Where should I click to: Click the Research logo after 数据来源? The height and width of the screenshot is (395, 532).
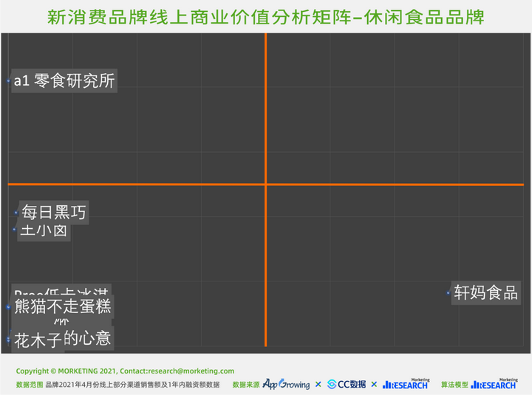coord(406,384)
